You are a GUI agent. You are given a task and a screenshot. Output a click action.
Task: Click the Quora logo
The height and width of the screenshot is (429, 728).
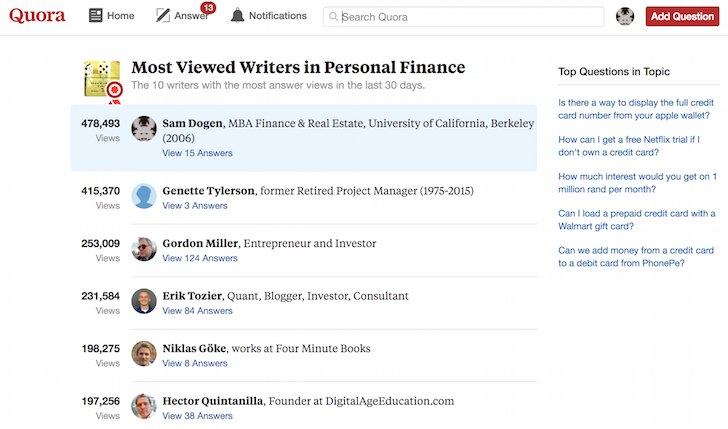(x=37, y=16)
